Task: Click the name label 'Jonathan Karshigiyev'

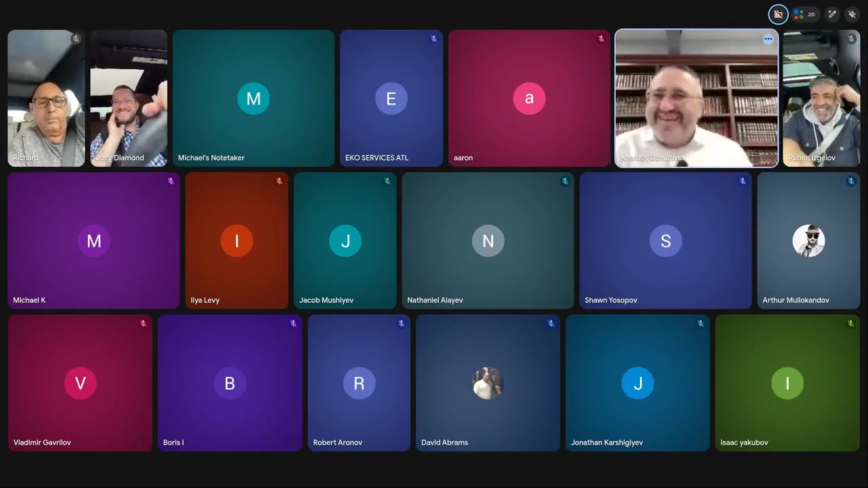Action: point(607,443)
